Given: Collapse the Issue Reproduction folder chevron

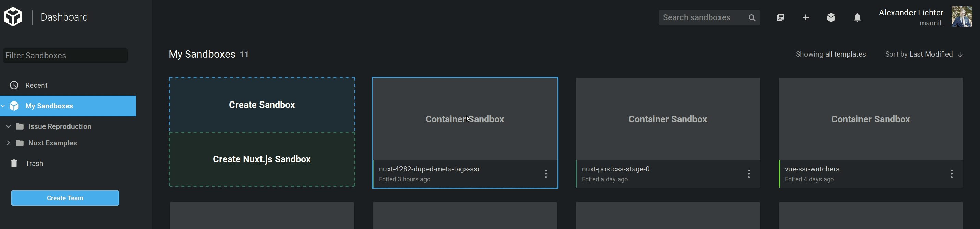Looking at the screenshot, I should (8, 126).
